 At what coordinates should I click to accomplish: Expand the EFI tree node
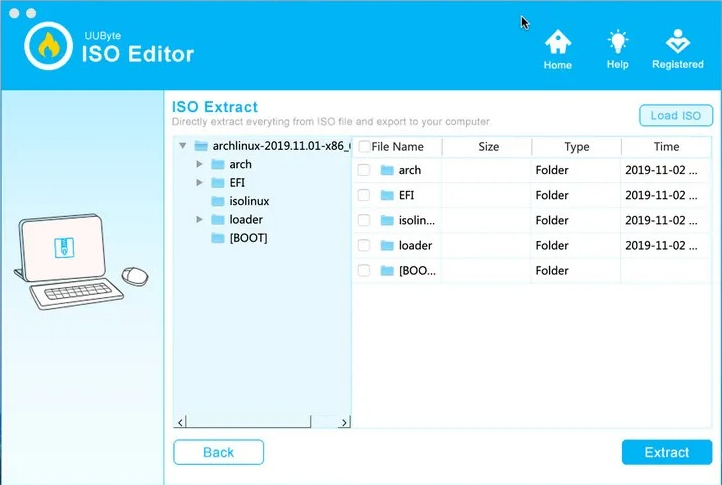pos(200,182)
